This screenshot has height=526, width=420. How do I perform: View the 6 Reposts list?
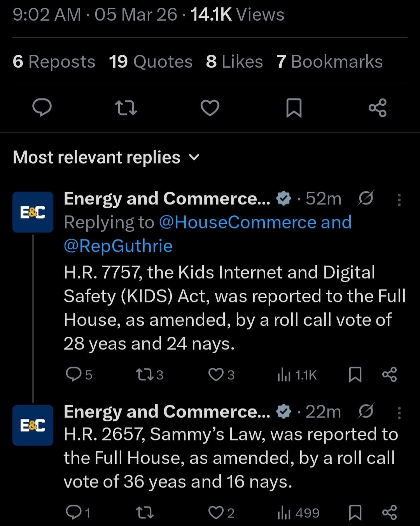tap(54, 61)
